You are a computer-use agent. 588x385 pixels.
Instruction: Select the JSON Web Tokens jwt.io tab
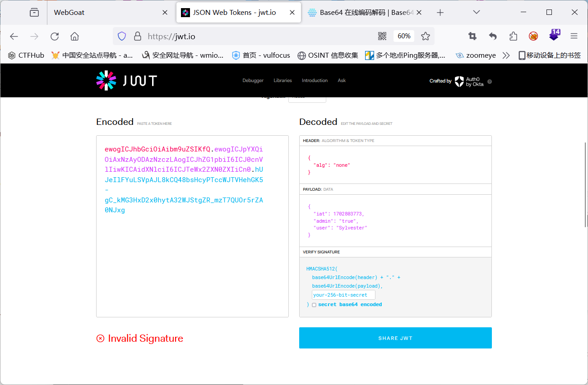(238, 13)
